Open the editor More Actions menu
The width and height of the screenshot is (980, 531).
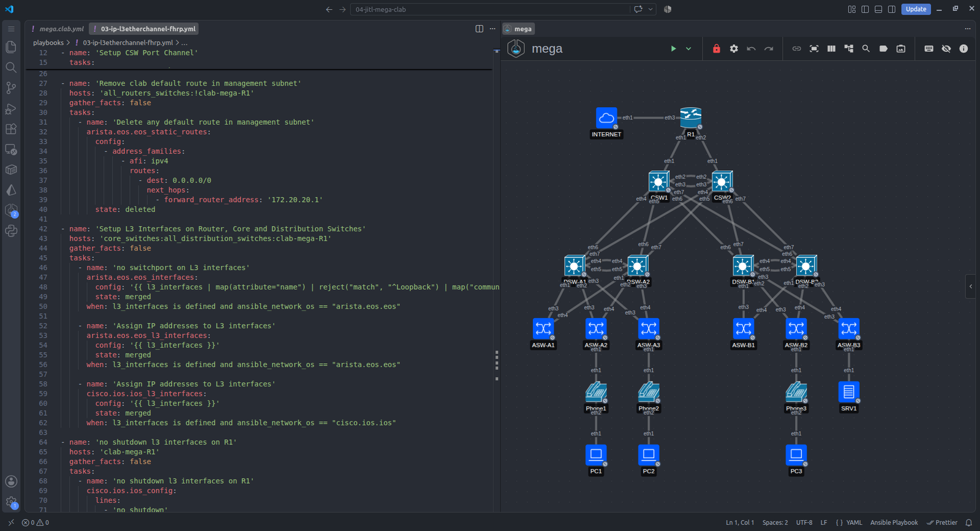(x=492, y=29)
